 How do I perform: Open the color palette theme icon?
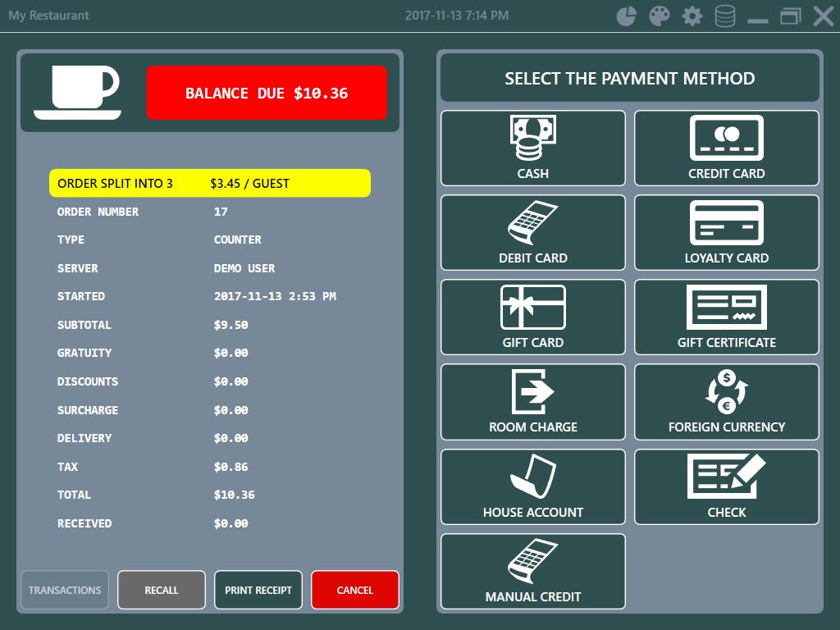pyautogui.click(x=660, y=16)
